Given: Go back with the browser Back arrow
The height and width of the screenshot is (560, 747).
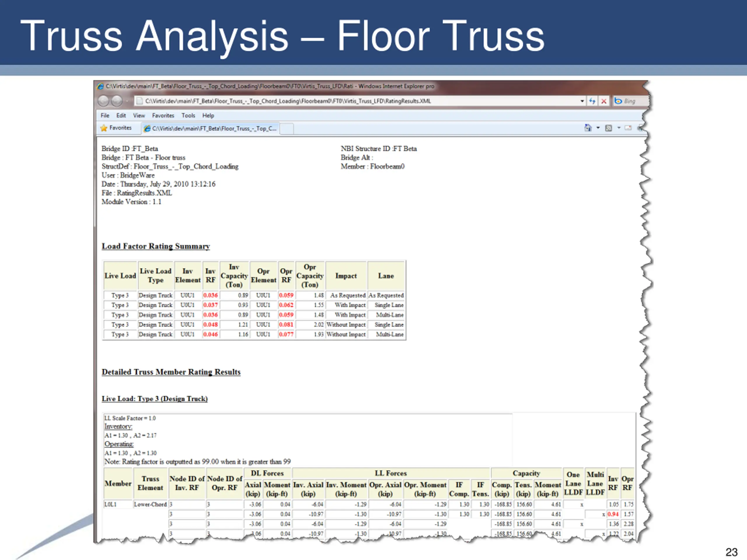Looking at the screenshot, I should pos(103,101).
